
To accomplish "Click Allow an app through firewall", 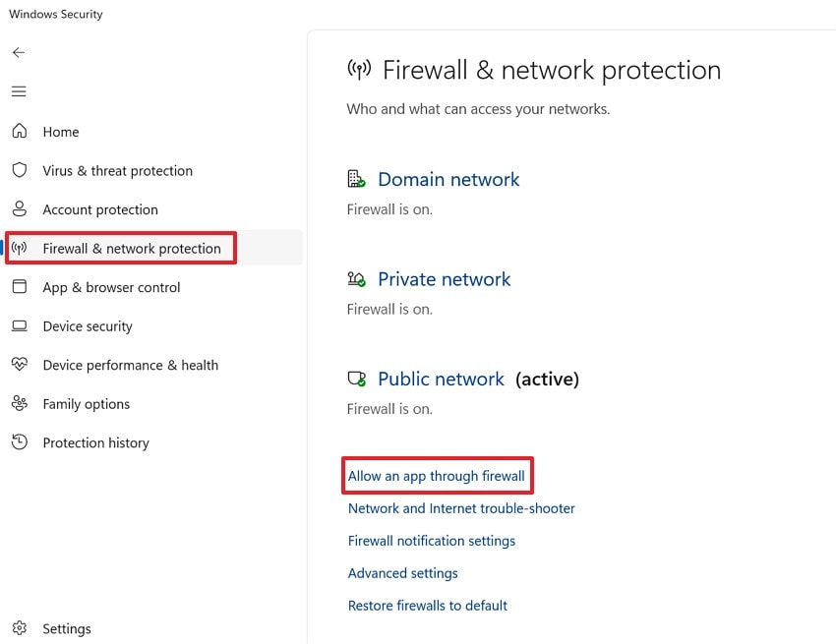I will [437, 475].
